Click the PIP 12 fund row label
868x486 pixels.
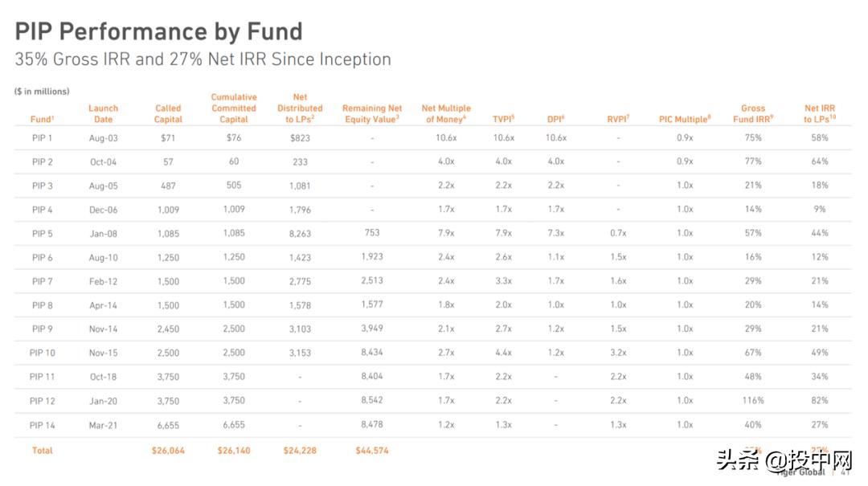click(x=42, y=401)
